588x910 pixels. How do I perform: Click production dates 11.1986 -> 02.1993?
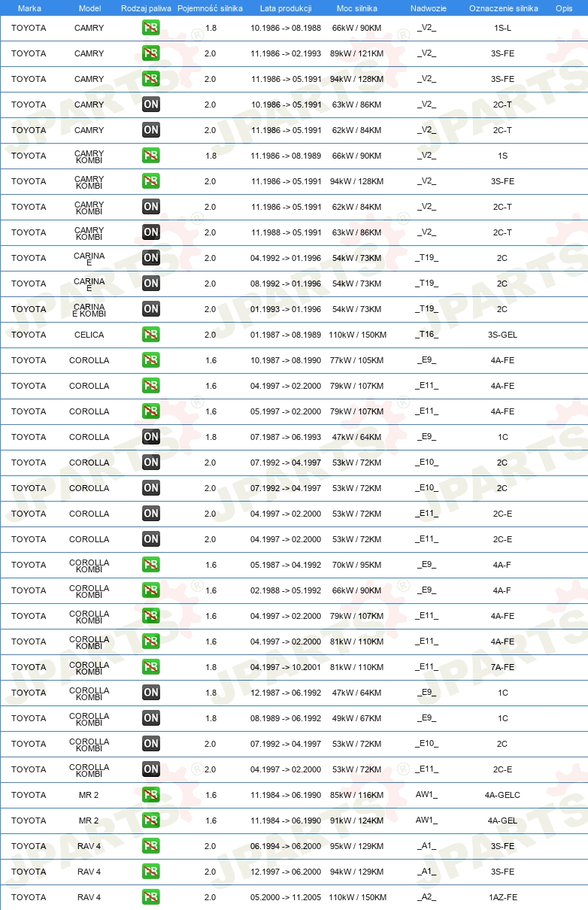286,53
